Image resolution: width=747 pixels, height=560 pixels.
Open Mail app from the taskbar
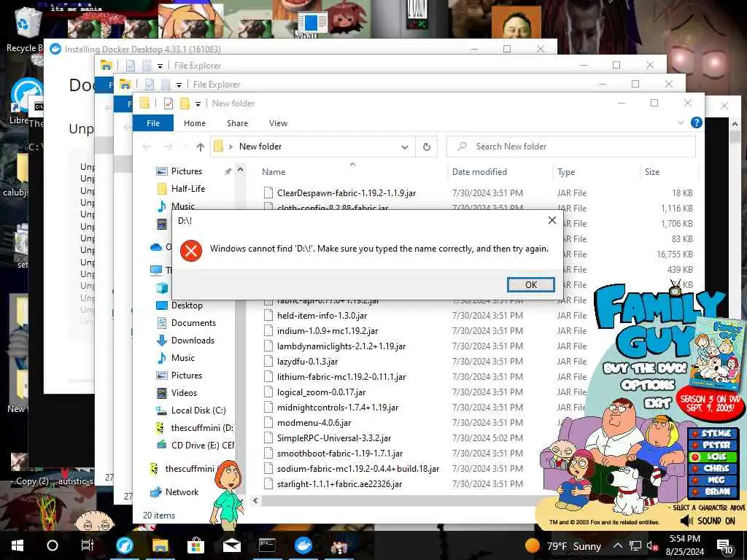[231, 545]
